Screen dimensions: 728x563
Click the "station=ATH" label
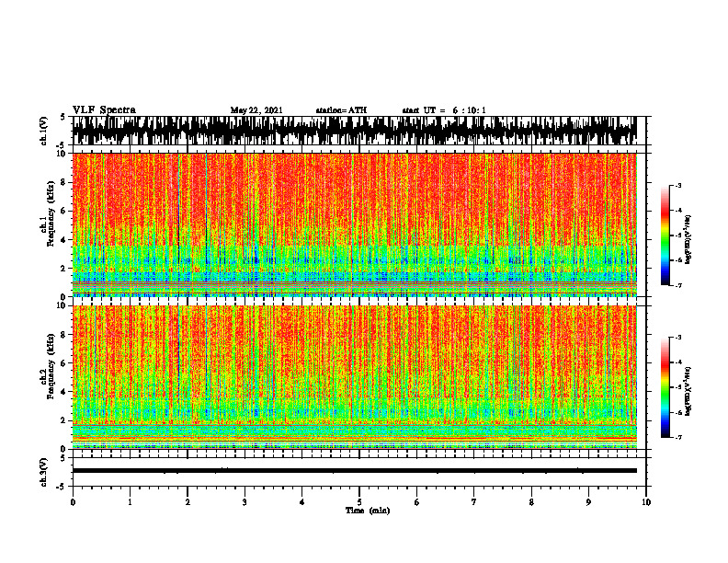tap(341, 110)
